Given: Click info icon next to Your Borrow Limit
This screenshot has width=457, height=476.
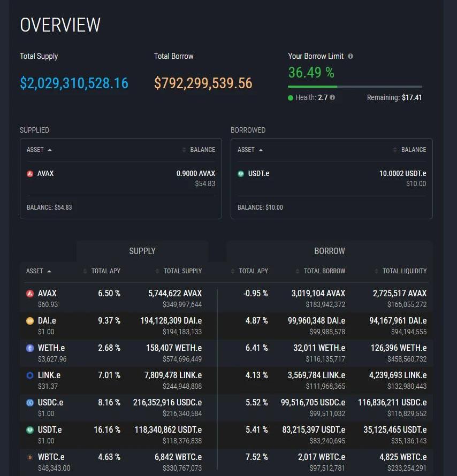Looking at the screenshot, I should [351, 56].
